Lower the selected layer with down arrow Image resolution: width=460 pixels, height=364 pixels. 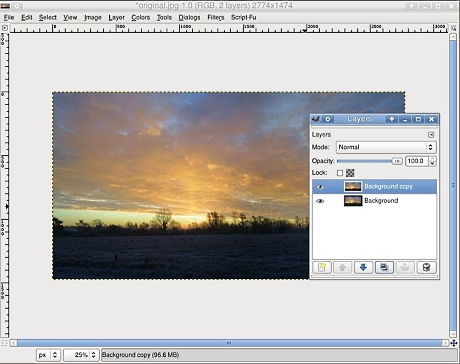coord(363,267)
